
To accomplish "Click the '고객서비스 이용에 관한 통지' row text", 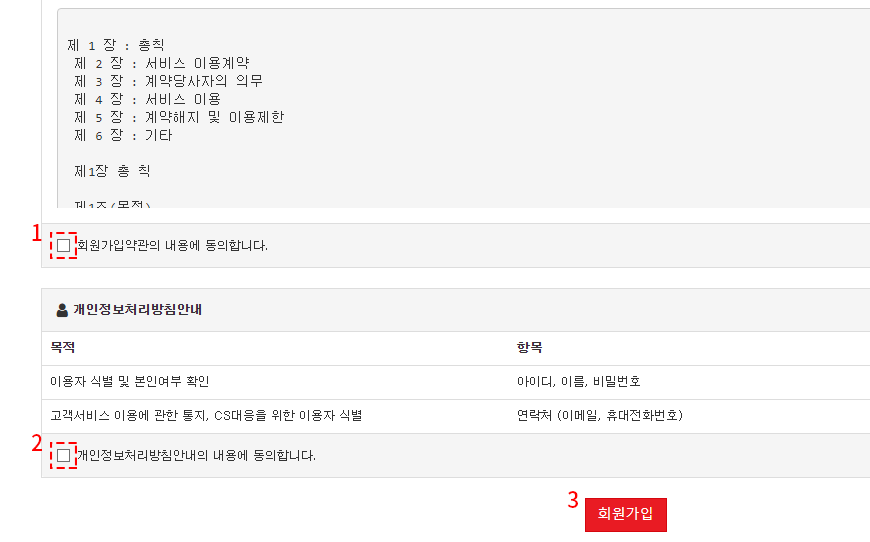I will pyautogui.click(x=205, y=416).
